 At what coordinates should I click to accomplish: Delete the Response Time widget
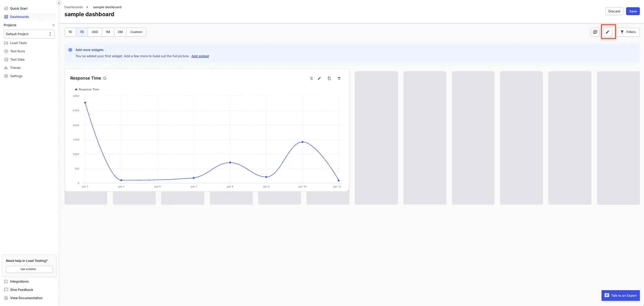click(x=339, y=79)
